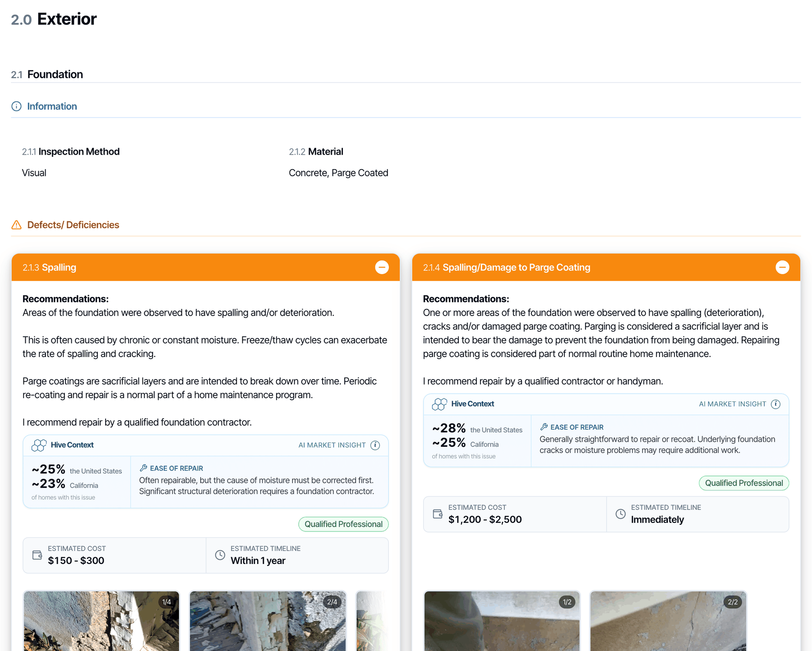
Task: Click the Defects/ Deficiencies section heading
Action: click(x=73, y=225)
